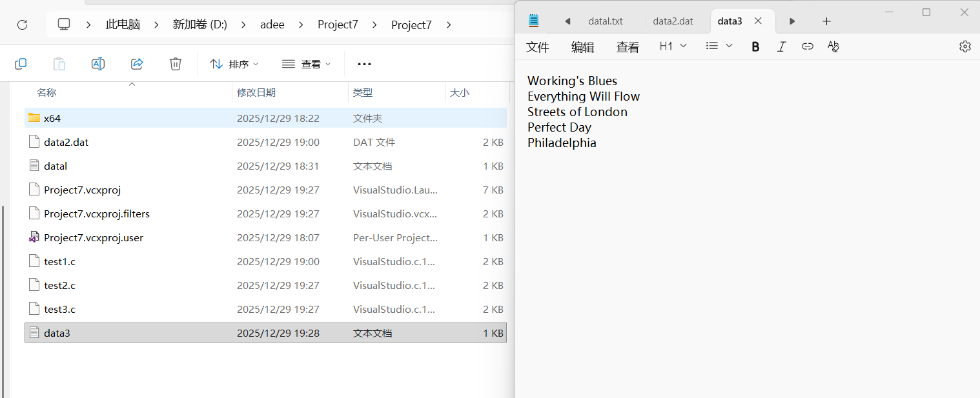Expand the chevron after 新加卷 (D:) in path
Screen dimensions: 980x398
click(x=243, y=25)
